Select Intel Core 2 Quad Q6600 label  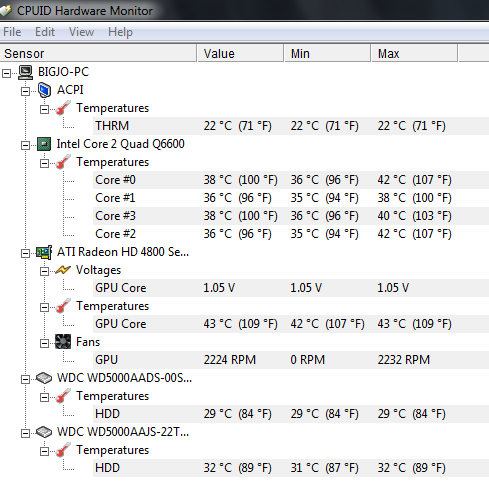pos(120,144)
